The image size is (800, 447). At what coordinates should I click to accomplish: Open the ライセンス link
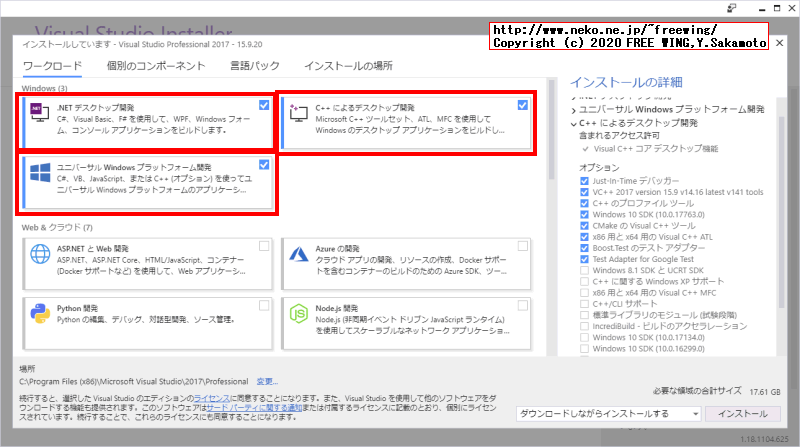pos(211,398)
